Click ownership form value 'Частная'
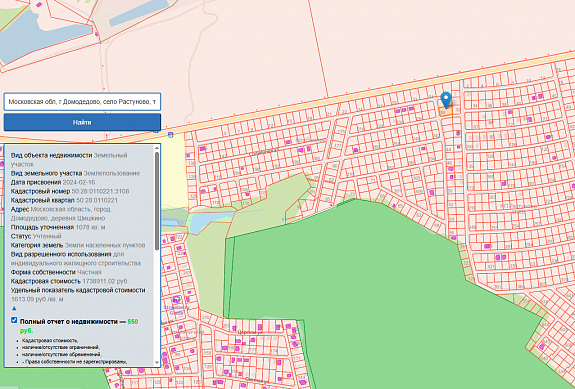Image resolution: width=575 pixels, height=389 pixels. point(89,272)
